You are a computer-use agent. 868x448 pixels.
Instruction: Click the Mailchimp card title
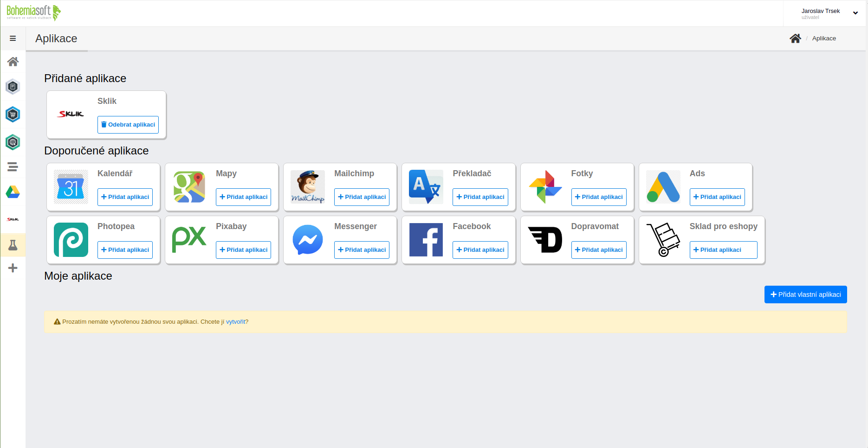354,173
